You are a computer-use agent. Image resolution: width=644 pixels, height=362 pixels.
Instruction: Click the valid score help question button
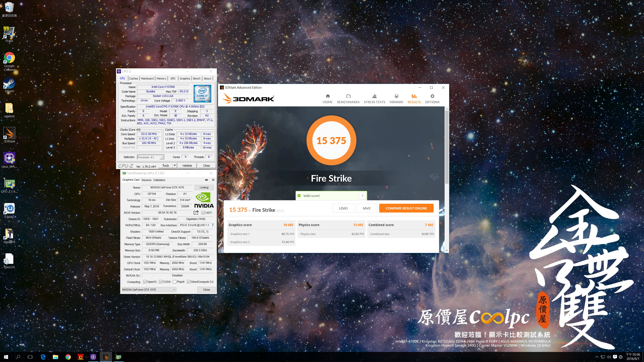pos(362,196)
